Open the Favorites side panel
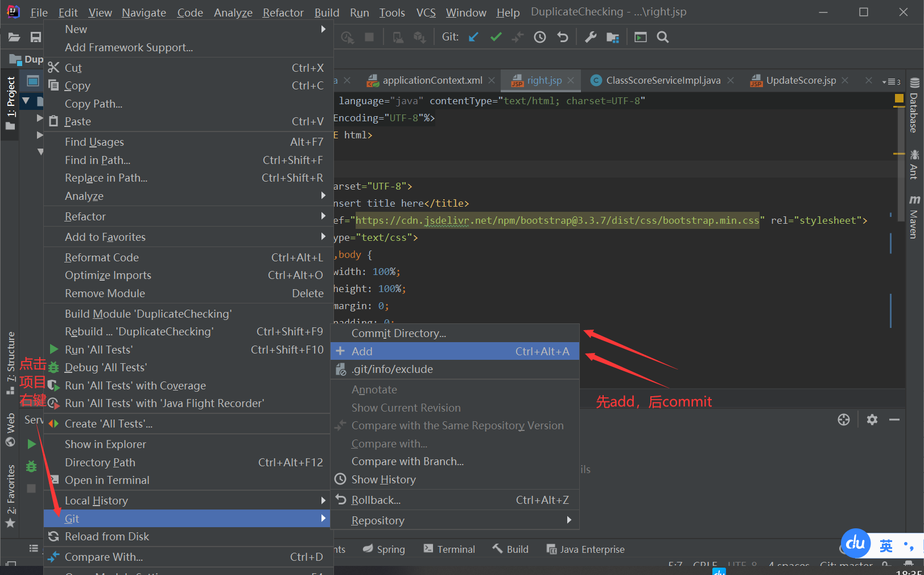Screen dimensions: 924x575 (10, 496)
